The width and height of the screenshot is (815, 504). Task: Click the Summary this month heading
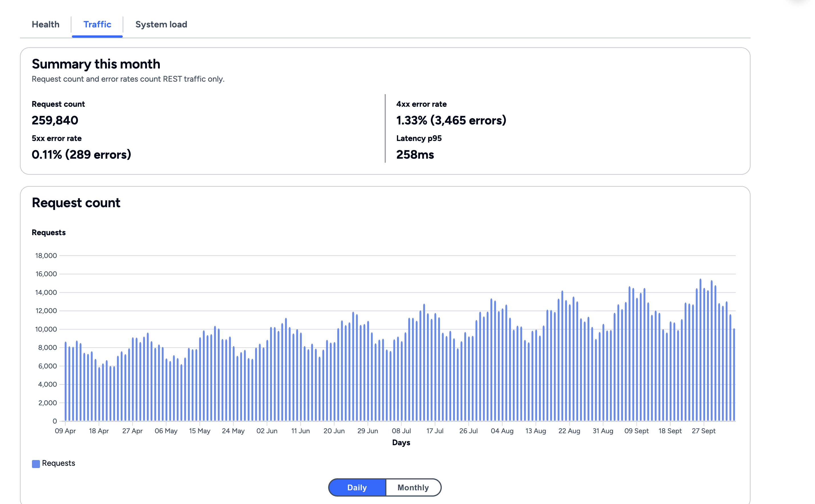pyautogui.click(x=96, y=64)
